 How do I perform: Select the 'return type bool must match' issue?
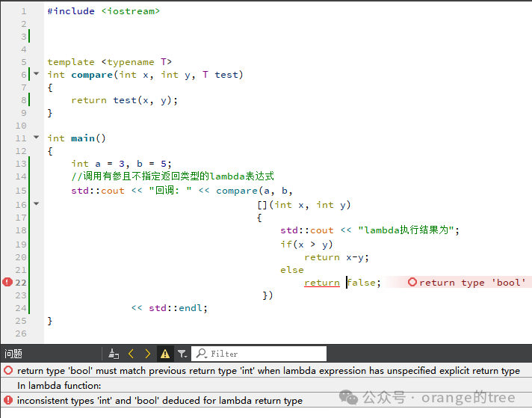coord(266,370)
